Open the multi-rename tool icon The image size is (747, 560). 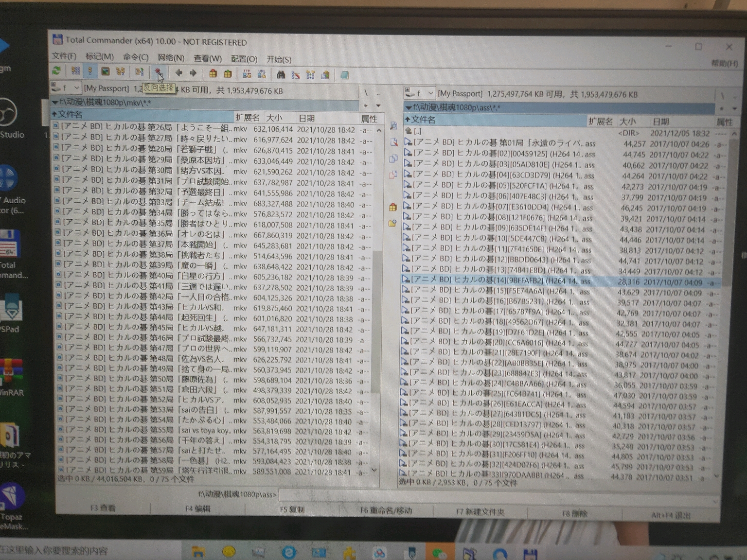(x=295, y=74)
